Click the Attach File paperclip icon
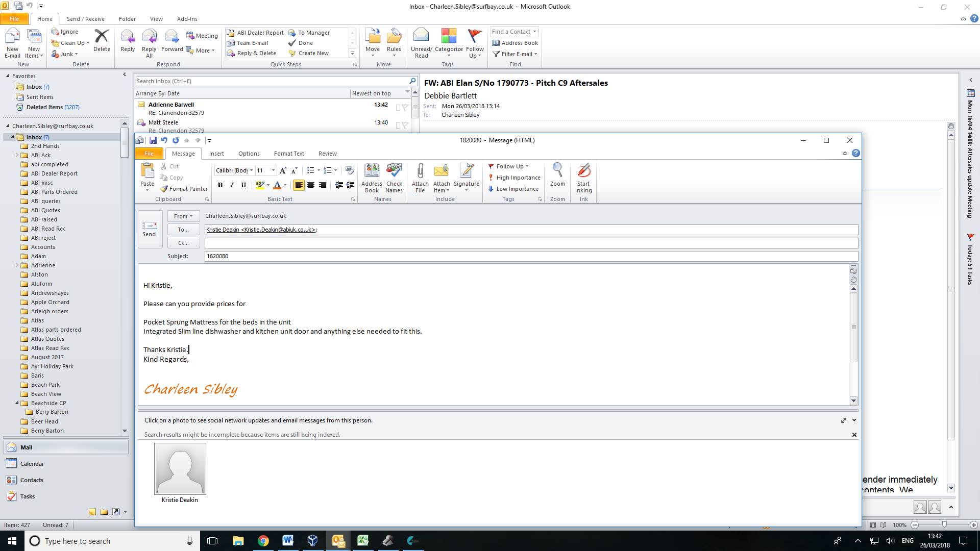 point(420,177)
